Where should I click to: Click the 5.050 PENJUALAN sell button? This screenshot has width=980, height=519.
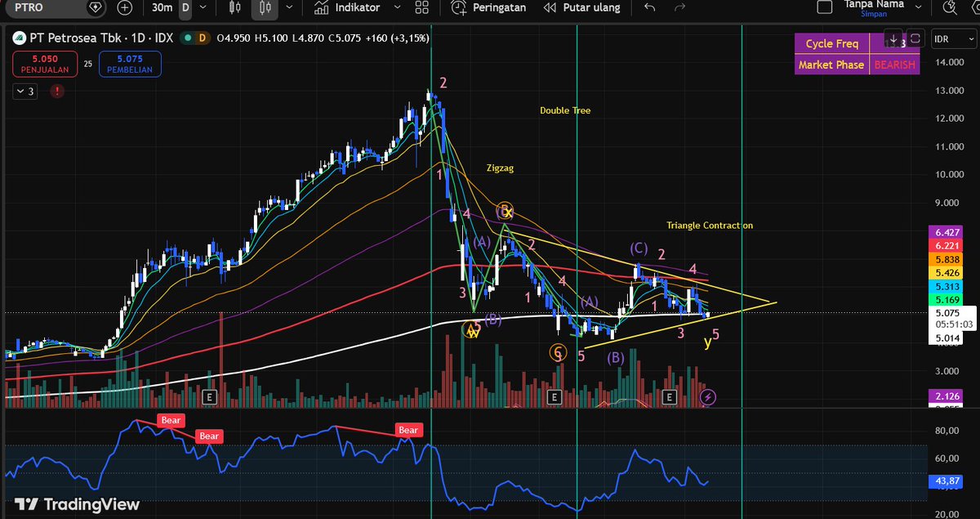(x=45, y=64)
